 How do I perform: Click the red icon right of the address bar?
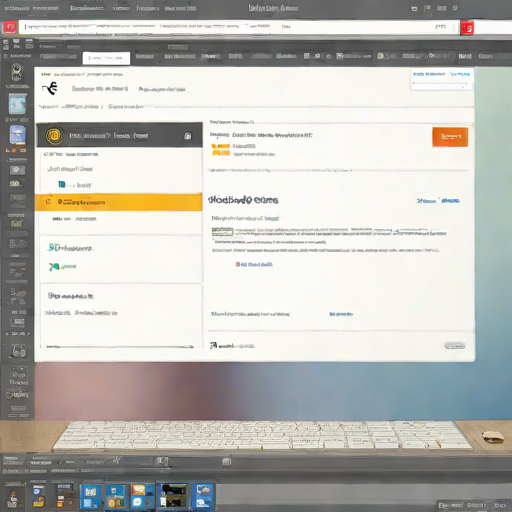tap(467, 28)
